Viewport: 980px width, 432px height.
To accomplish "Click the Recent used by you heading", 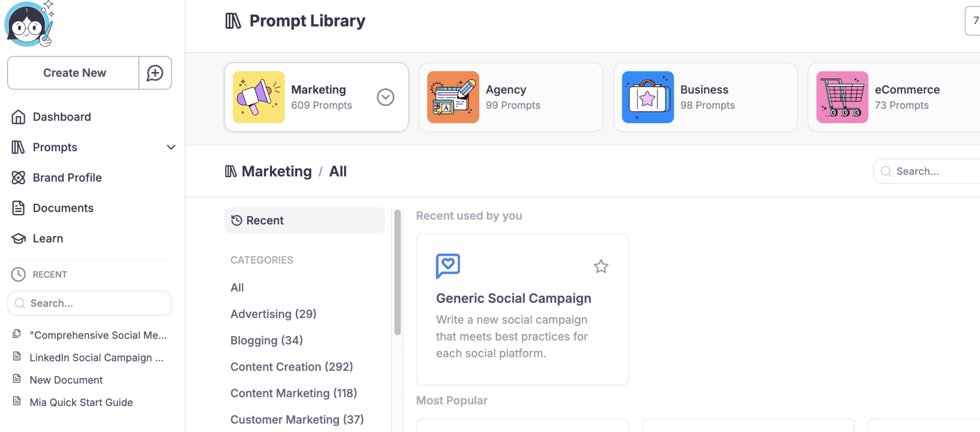I will [469, 216].
